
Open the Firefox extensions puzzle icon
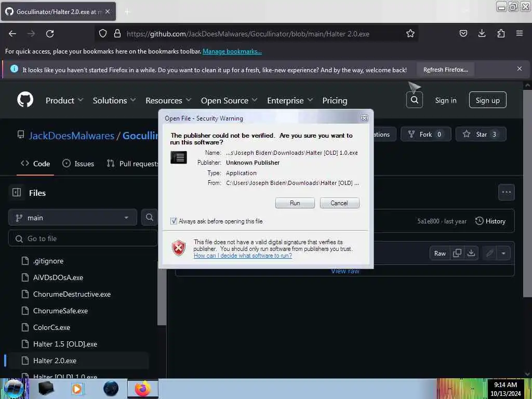(501, 33)
